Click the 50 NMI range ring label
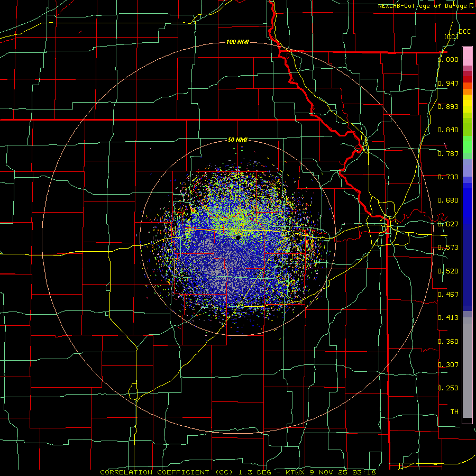The height and width of the screenshot is (476, 476). [x=237, y=140]
